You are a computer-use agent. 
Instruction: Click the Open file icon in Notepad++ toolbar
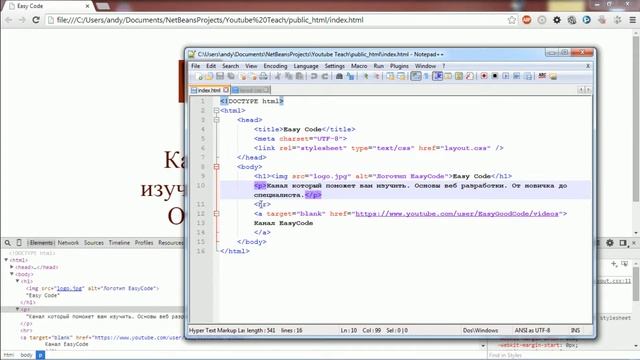[209, 76]
